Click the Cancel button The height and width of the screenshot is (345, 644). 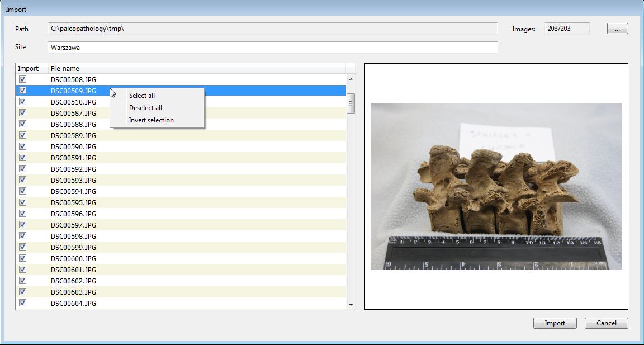coord(606,323)
